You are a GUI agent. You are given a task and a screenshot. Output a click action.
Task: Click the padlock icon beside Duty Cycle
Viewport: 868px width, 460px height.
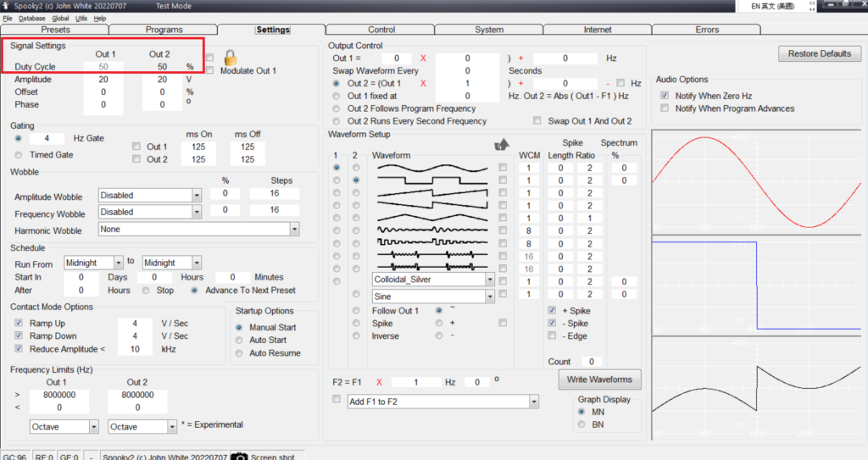230,59
